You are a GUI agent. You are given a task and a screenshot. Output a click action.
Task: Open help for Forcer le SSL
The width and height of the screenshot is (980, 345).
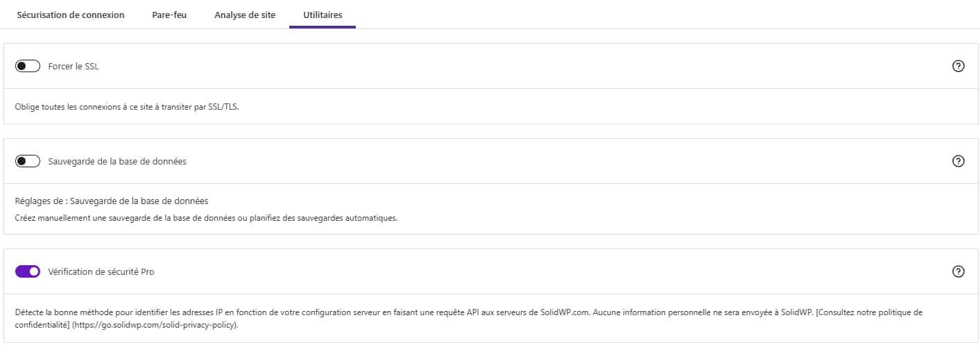tap(958, 67)
